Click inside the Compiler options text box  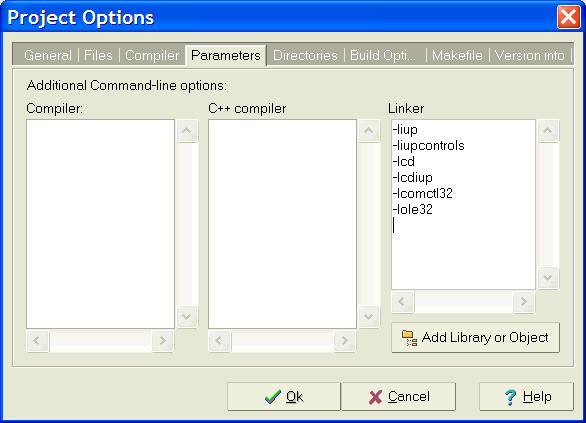[101, 224]
